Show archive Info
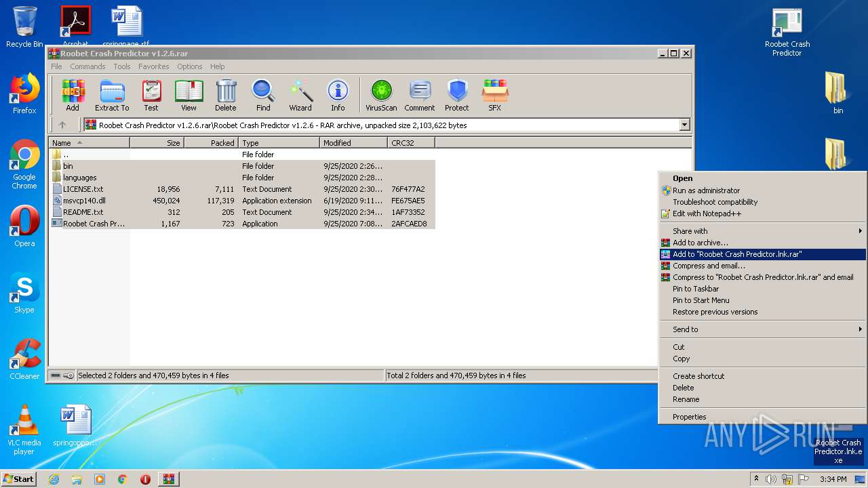This screenshot has height=488, width=868. (338, 96)
